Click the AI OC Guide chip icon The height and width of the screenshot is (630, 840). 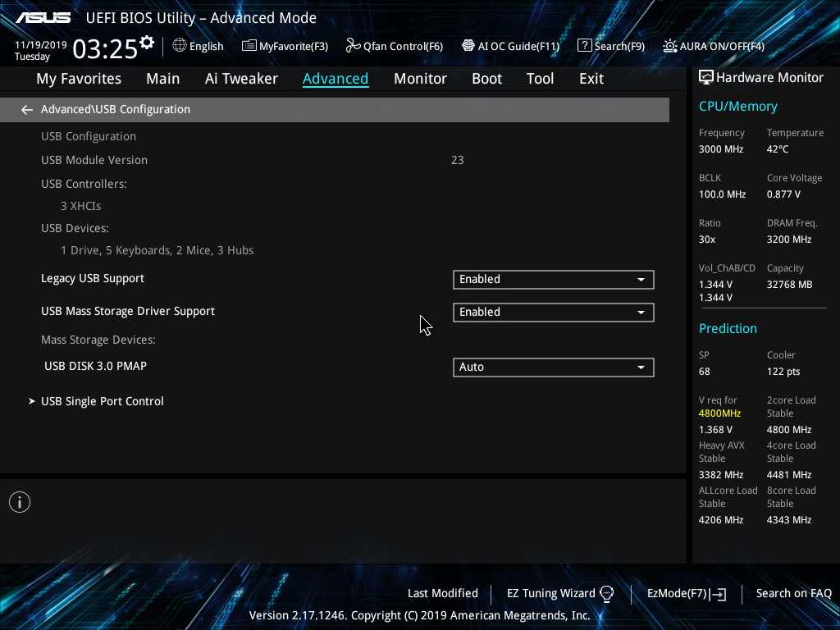point(468,46)
